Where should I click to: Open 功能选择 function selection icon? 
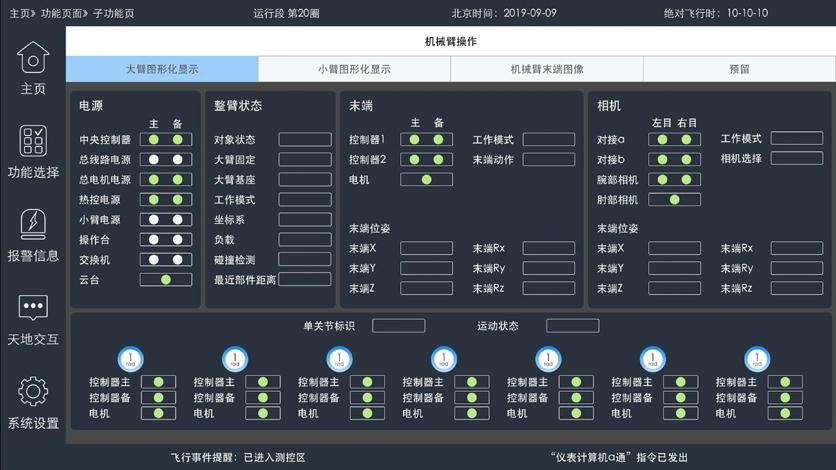tap(33, 141)
